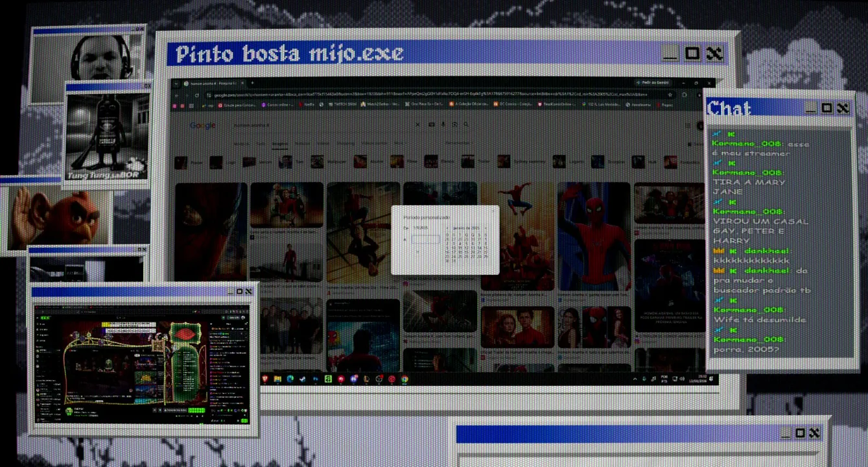Open the "ReadComicOnline" bookmark
The width and height of the screenshot is (868, 467).
[x=557, y=104]
